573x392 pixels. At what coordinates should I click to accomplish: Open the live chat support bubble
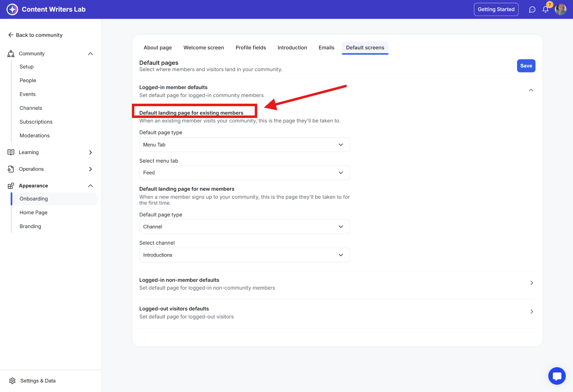tap(557, 376)
